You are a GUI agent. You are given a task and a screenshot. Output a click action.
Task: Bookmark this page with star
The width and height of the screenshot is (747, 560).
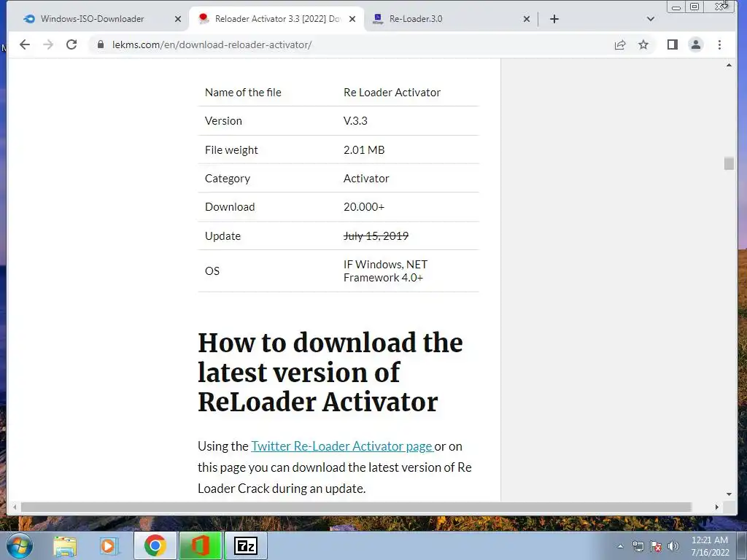[643, 44]
